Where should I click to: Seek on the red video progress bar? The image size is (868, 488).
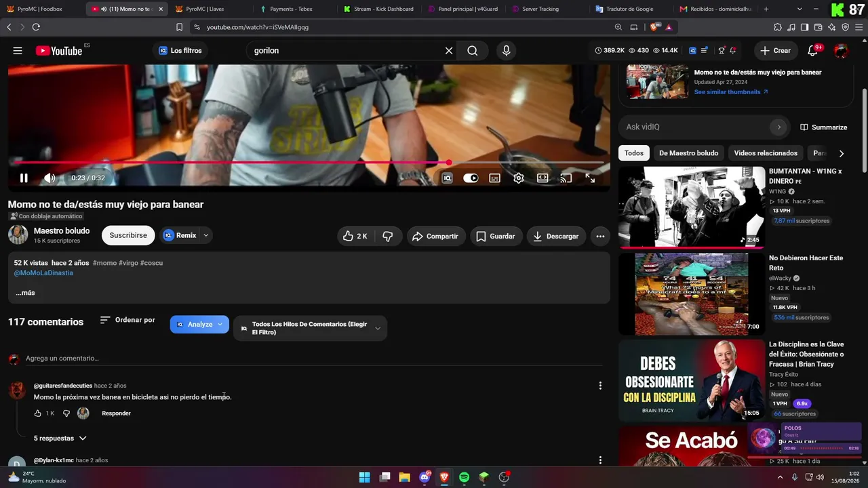[309, 163]
